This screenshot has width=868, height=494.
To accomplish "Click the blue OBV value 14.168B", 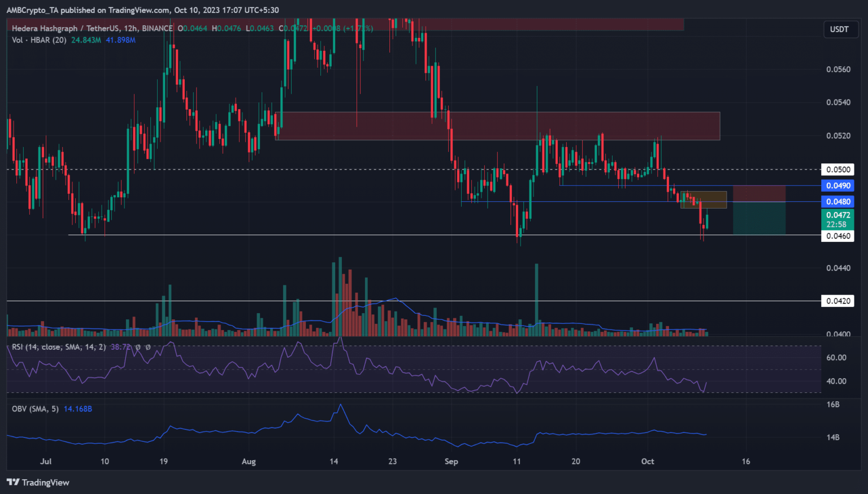I will (x=78, y=409).
